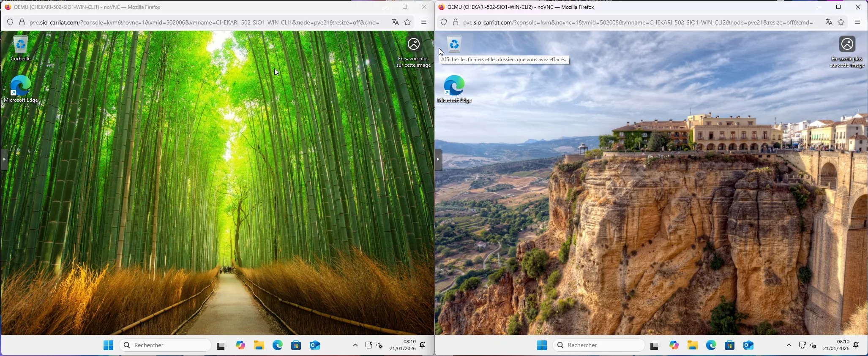
Task: Click Edge browser icon in right taskbar
Action: tap(711, 345)
